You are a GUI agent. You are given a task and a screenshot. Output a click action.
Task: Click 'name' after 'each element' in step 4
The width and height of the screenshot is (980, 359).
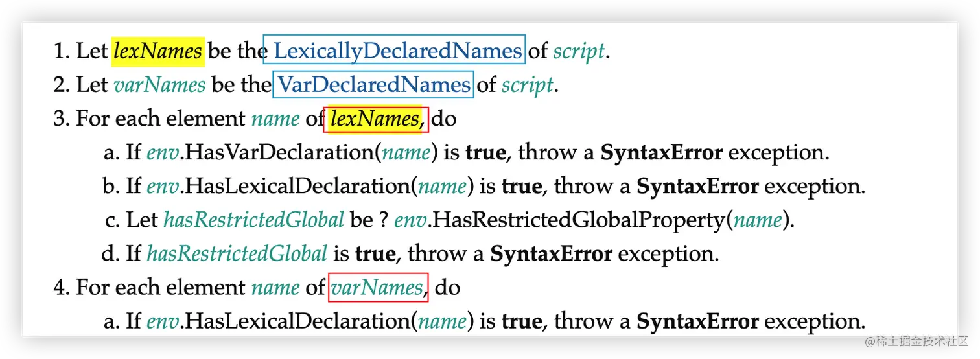click(x=275, y=287)
